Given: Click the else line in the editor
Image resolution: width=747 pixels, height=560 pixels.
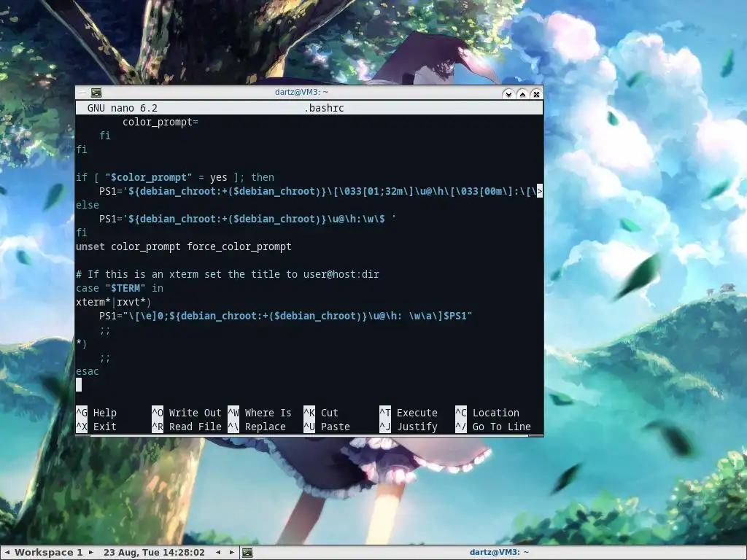Looking at the screenshot, I should click(88, 205).
